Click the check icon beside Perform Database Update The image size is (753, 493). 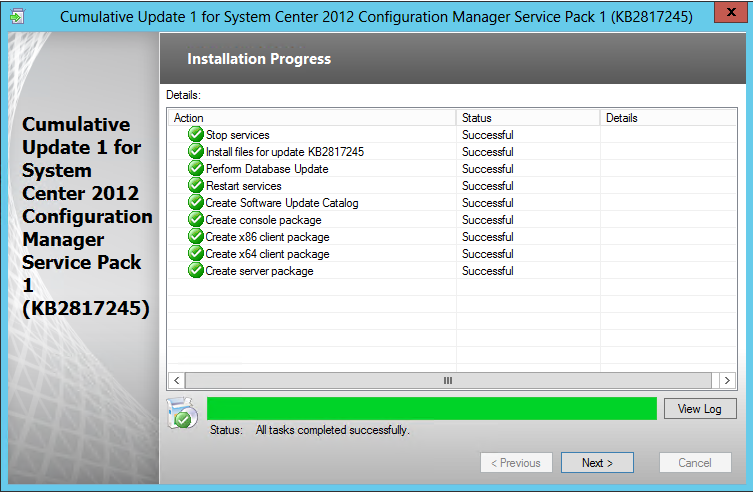195,168
